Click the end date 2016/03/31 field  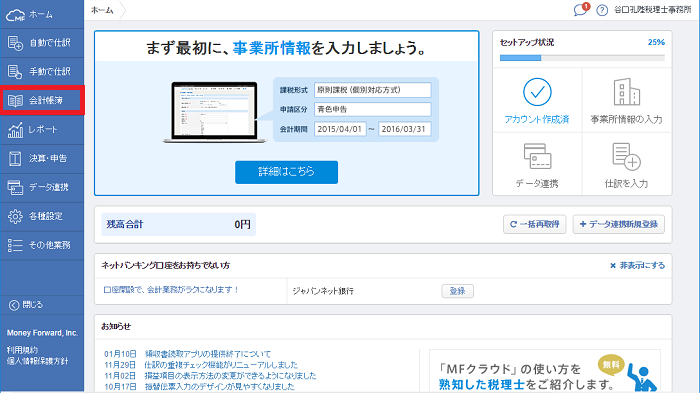(x=405, y=129)
